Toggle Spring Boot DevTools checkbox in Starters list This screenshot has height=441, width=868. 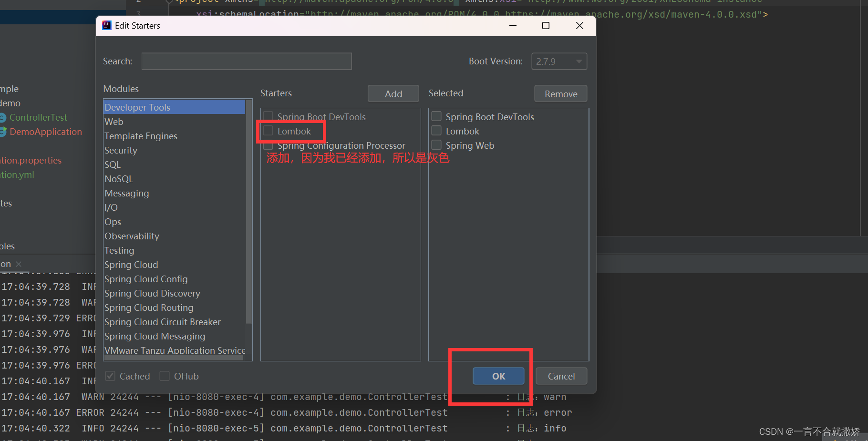269,116
